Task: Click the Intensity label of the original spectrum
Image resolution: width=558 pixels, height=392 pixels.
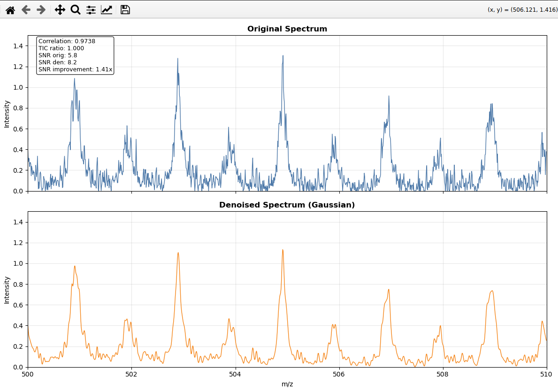Action: coord(7,114)
